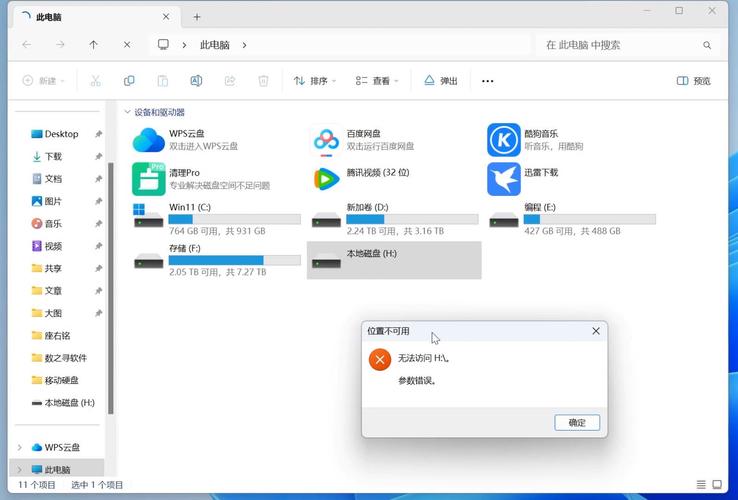This screenshot has height=500, width=738.
Task: Switch to details view in status bar
Action: [701, 484]
